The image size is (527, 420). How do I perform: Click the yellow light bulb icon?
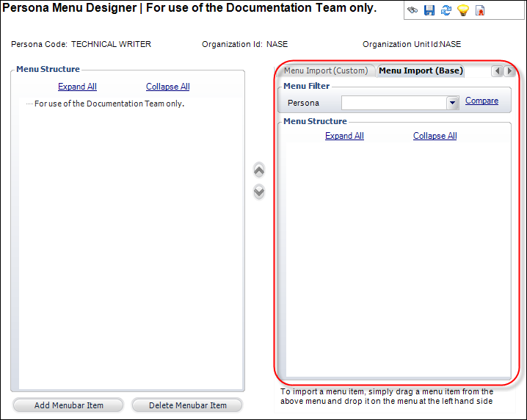click(x=463, y=10)
